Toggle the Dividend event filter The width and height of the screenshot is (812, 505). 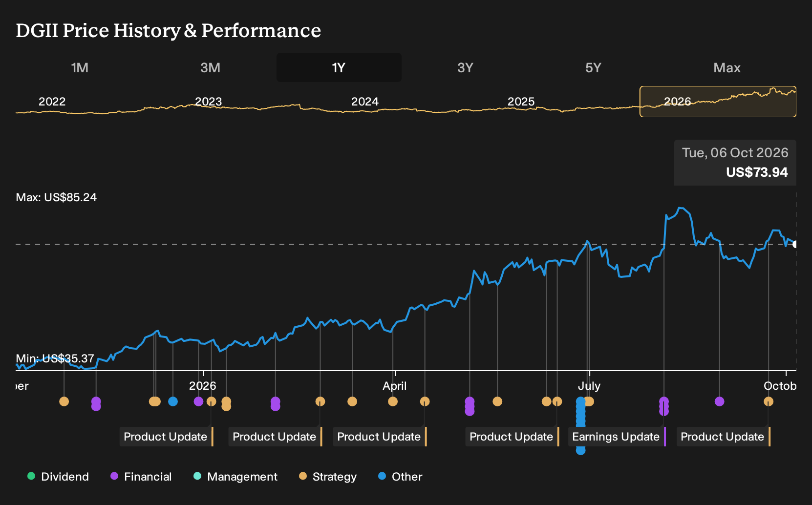[58, 477]
